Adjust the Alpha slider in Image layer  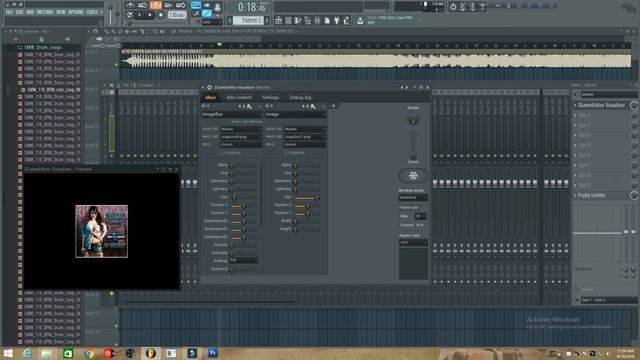click(x=307, y=165)
